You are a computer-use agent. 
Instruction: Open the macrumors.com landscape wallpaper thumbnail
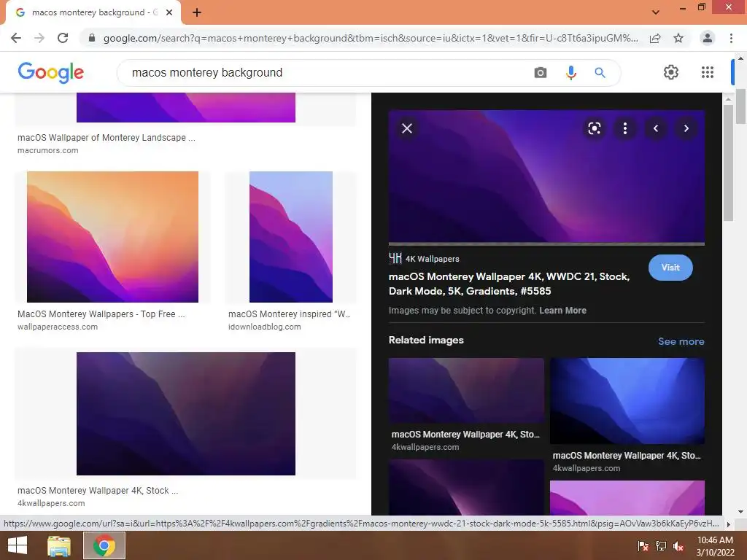[x=186, y=108]
